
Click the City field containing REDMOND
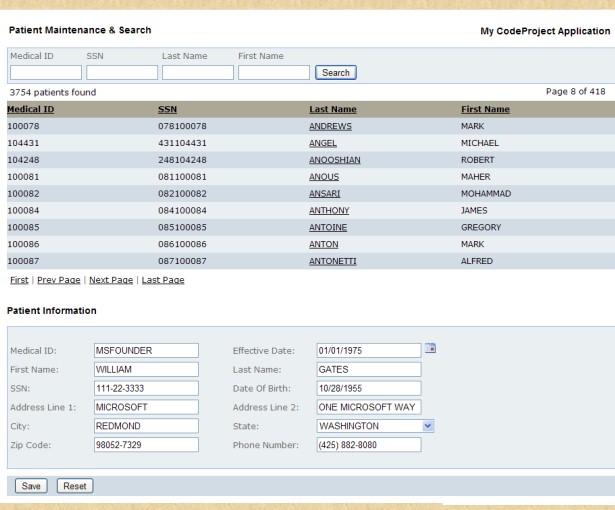146,426
